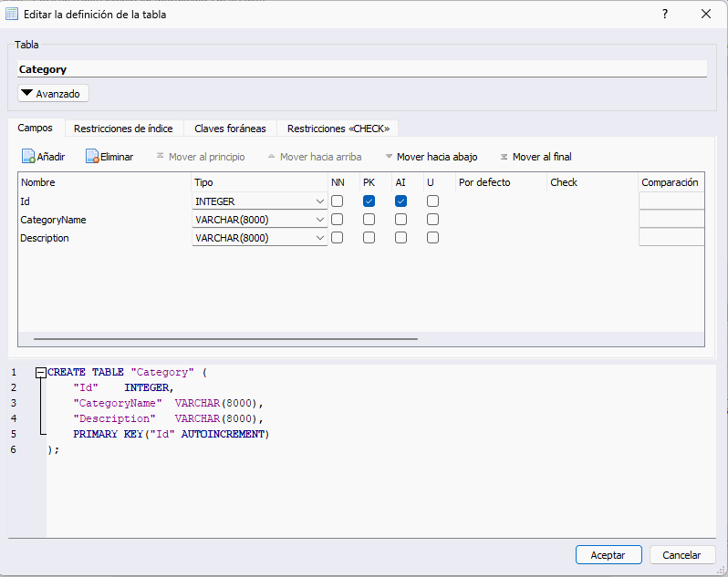The image size is (728, 577).
Task: Click the "Id" INTEGER SQL line
Action: point(123,387)
